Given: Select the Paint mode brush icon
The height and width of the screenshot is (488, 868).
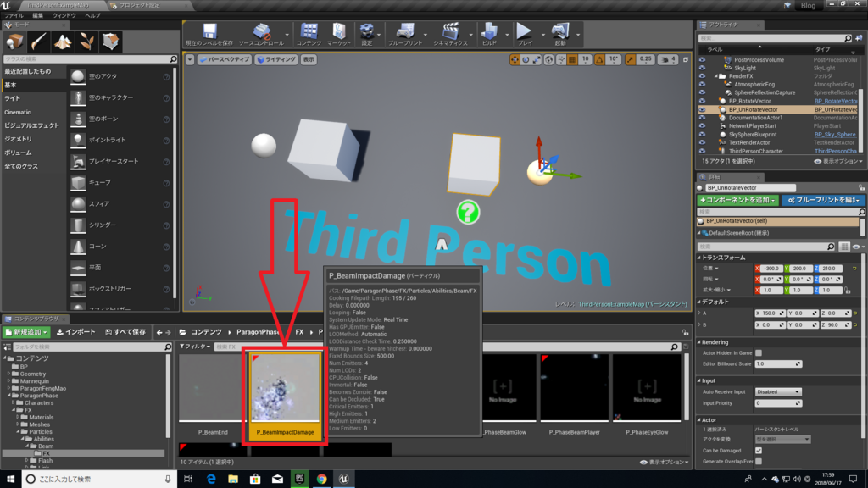Looking at the screenshot, I should coord(38,42).
